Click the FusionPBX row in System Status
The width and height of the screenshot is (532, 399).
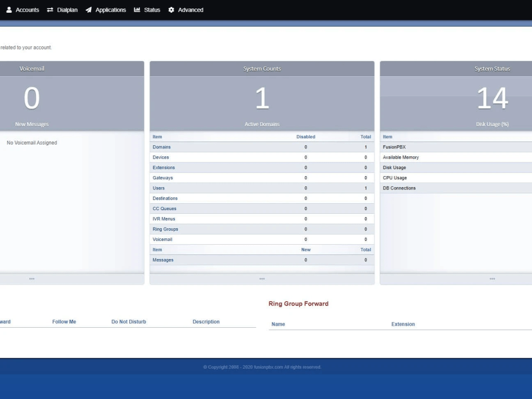point(456,147)
